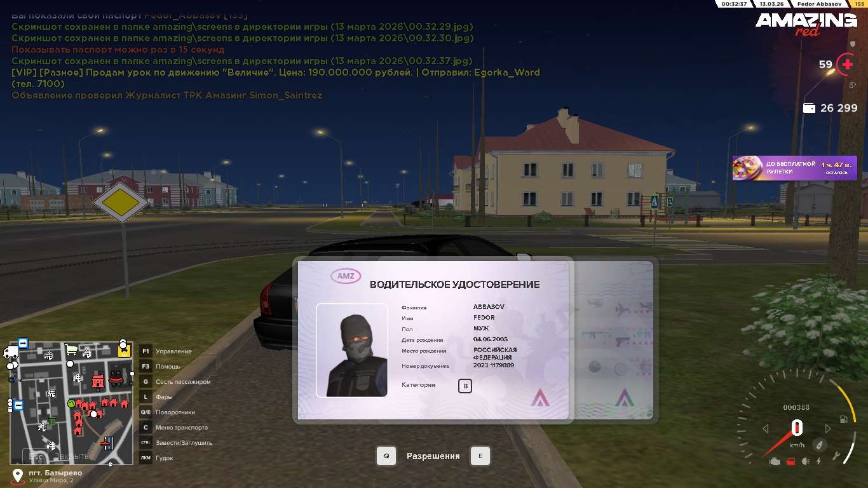Click the red car door indicator

pos(790,461)
